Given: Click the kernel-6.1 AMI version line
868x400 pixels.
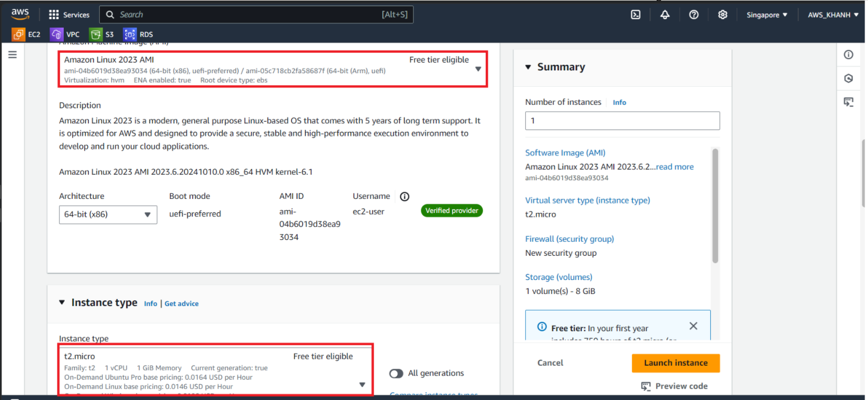Looking at the screenshot, I should 185,172.
